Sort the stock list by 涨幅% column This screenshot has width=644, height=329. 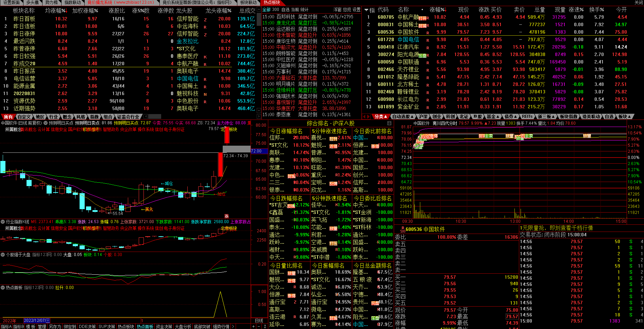(x=437, y=10)
